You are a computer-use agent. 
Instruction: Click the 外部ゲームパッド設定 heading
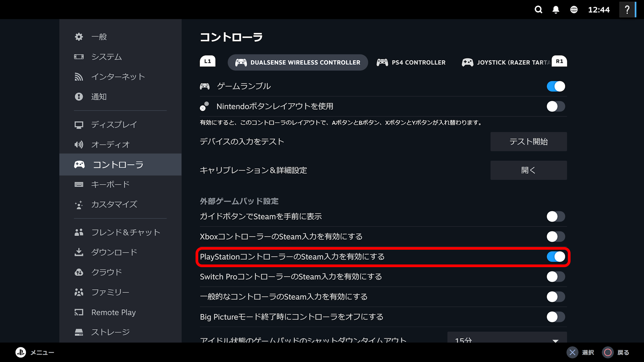tap(239, 201)
